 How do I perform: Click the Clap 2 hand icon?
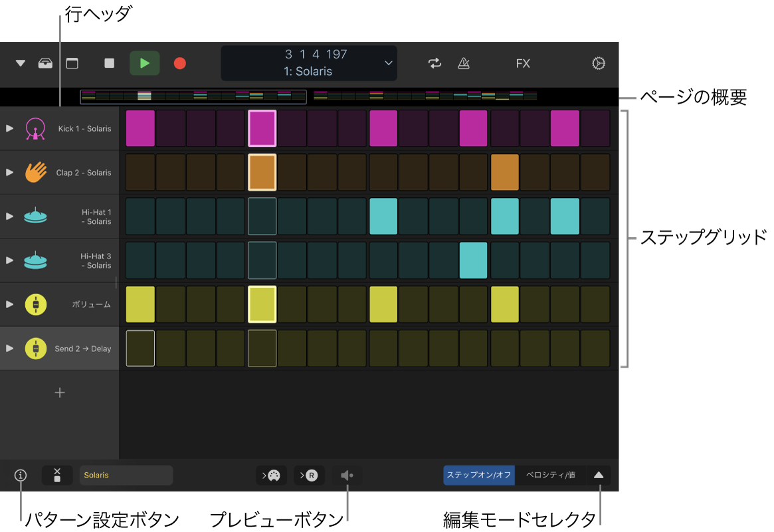(x=36, y=172)
